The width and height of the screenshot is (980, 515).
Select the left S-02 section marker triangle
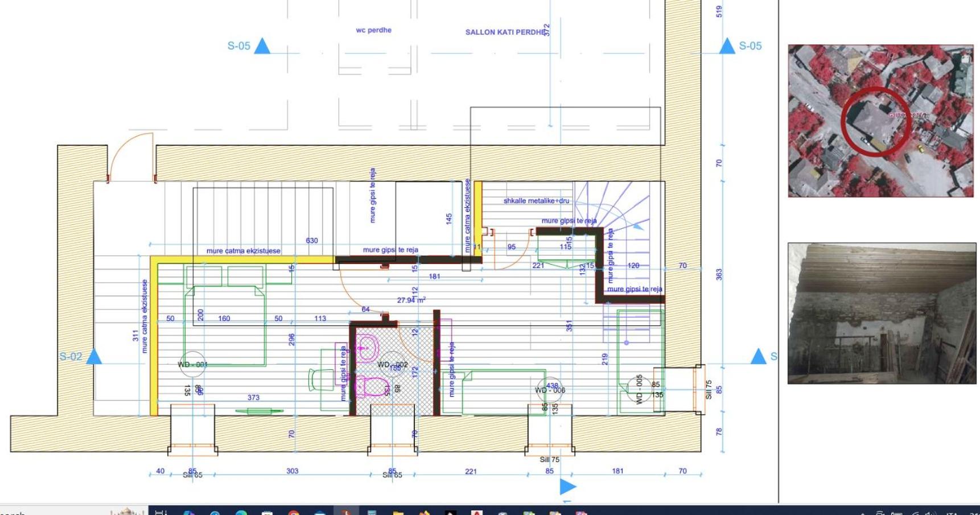[94, 356]
